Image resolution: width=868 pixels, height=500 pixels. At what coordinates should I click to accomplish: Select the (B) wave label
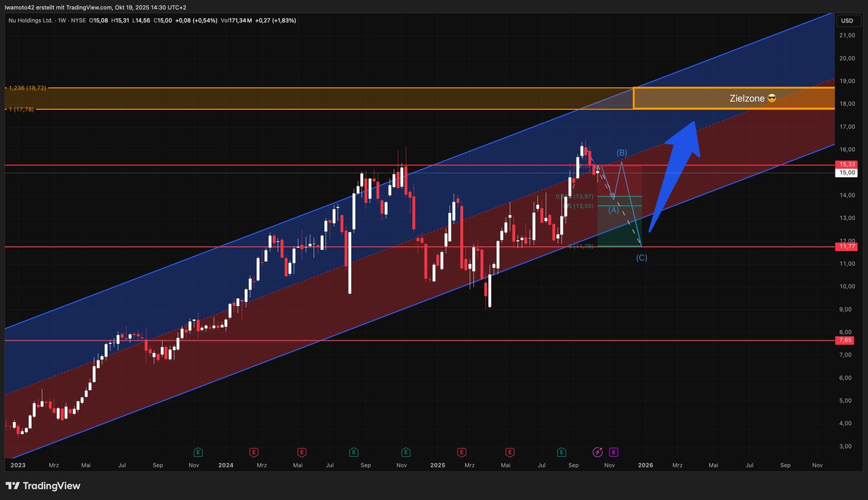(622, 153)
